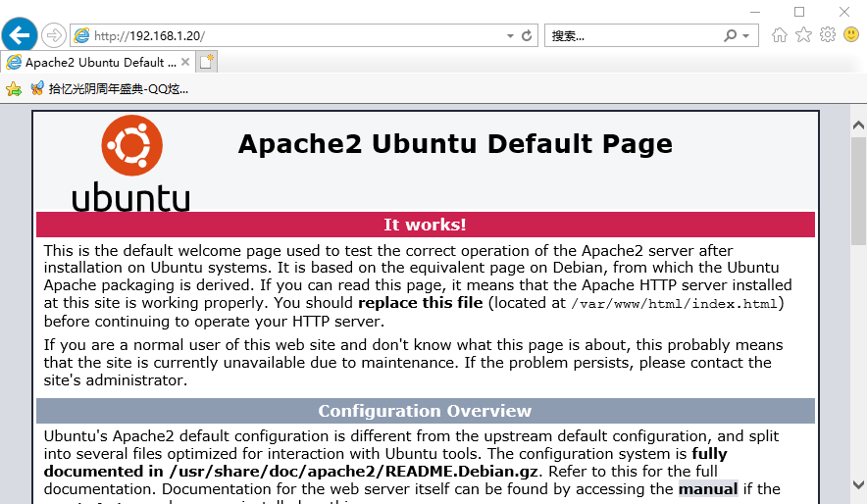This screenshot has height=504, width=867.
Task: Click the magnifying glass search icon
Action: [730, 36]
